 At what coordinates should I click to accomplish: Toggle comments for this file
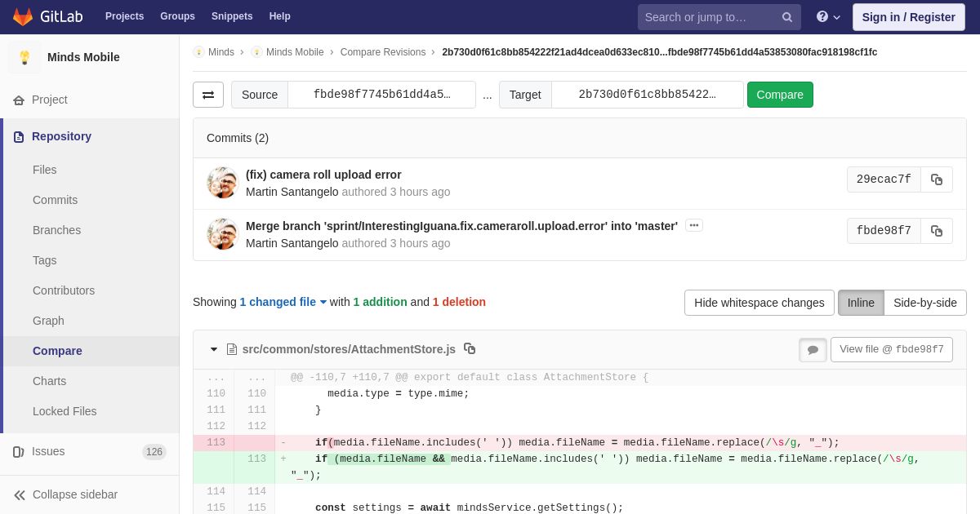(813, 350)
